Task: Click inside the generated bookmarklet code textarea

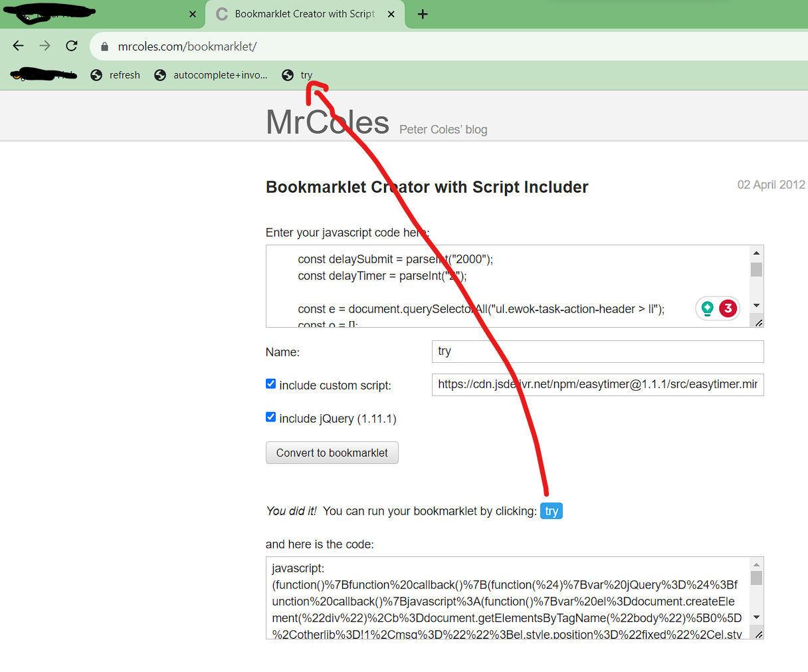Action: [508, 598]
